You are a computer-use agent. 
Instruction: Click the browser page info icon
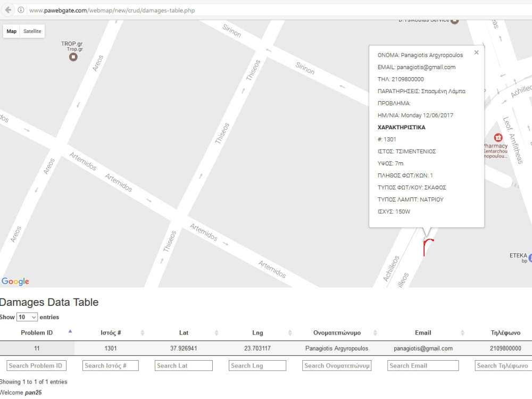(x=20, y=10)
